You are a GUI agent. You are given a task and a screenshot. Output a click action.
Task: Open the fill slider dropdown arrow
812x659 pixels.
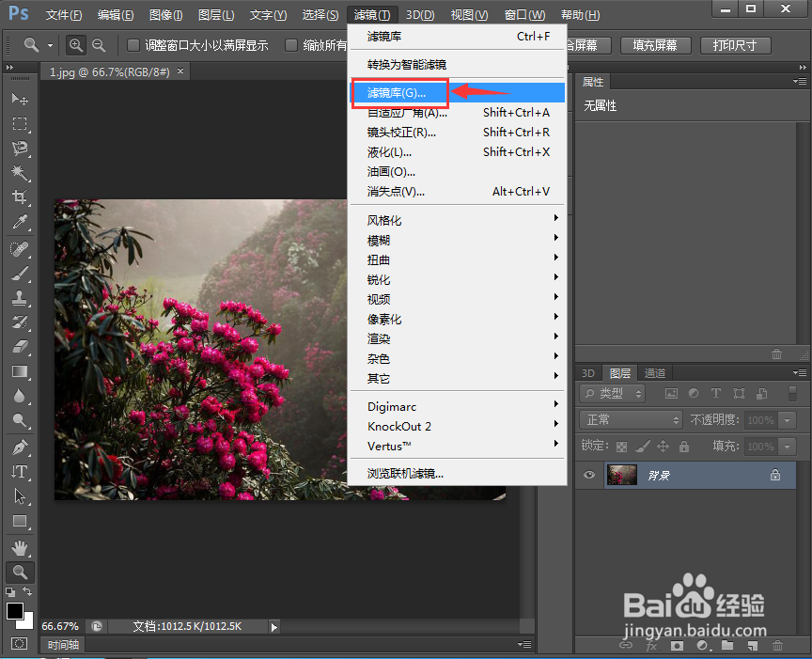788,446
